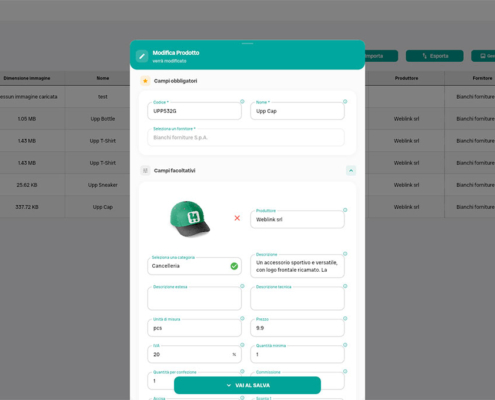
Task: Remove product image with red X
Action: [237, 218]
